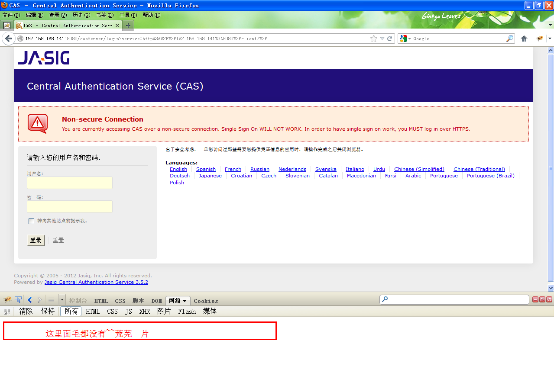Open the 编辑 menu

[35, 15]
